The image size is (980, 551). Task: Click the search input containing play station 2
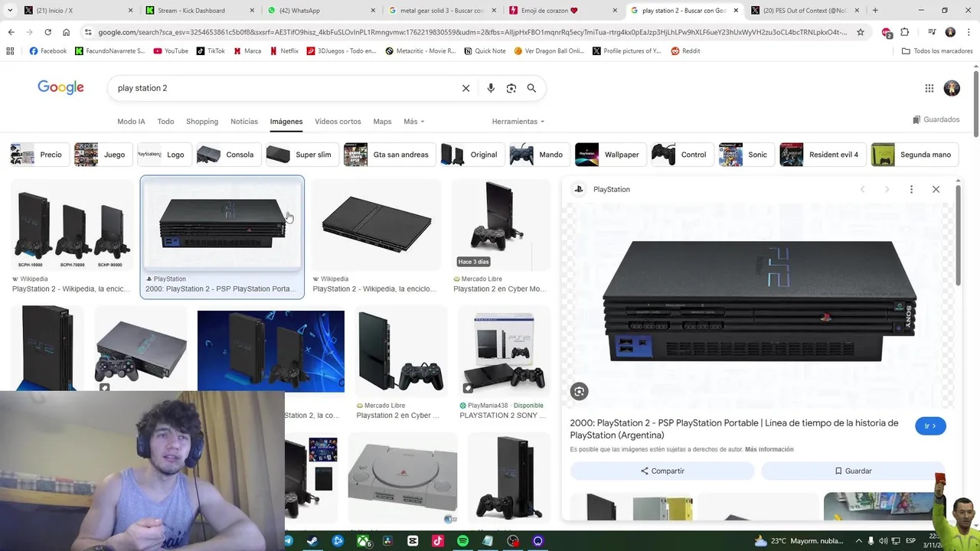(283, 88)
